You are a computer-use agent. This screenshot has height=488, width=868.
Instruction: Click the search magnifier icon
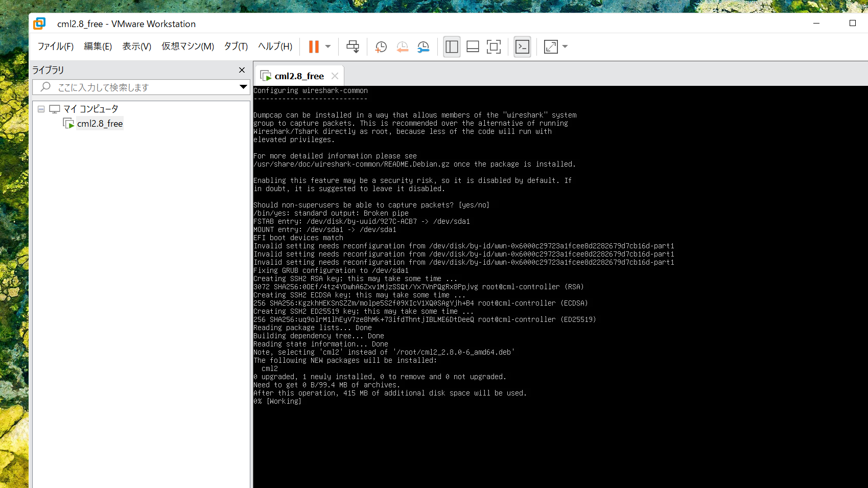45,87
